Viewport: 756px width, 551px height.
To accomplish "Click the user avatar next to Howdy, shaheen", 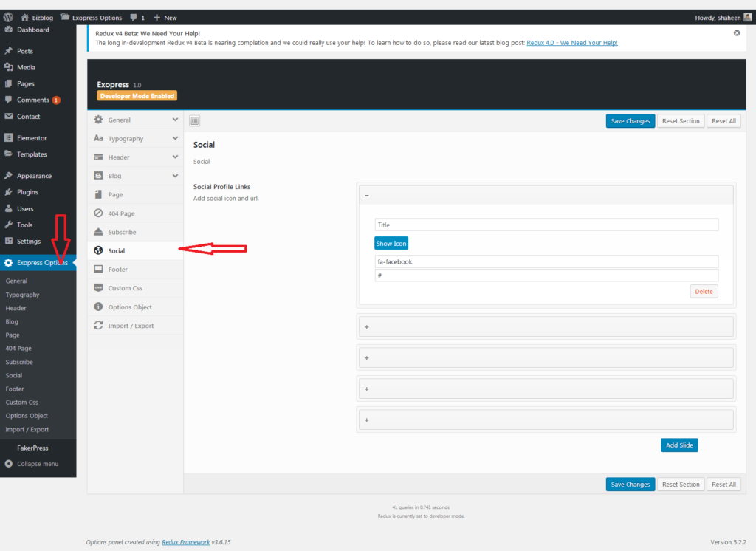I will pyautogui.click(x=747, y=18).
